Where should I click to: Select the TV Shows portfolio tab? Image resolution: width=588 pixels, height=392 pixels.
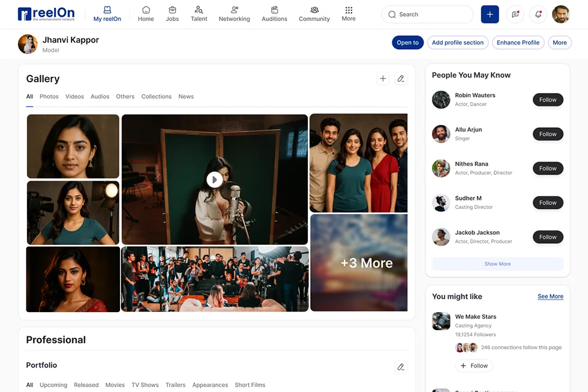pyautogui.click(x=145, y=385)
